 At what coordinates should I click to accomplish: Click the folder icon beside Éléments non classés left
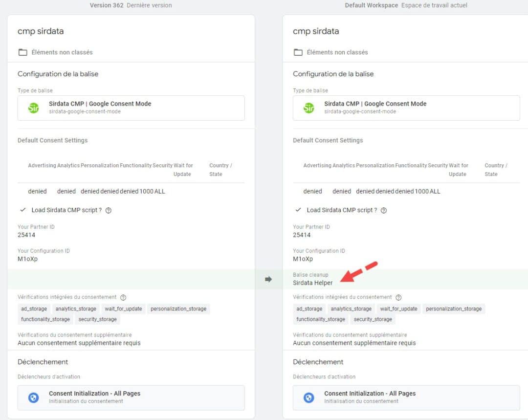click(x=22, y=52)
